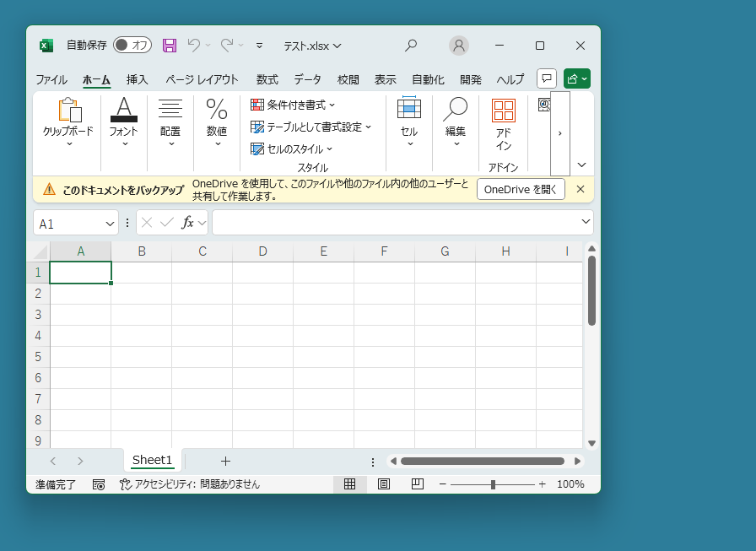Viewport: 756px width, 551px height.
Task: Open the 挿入 (Insert) tab
Action: [x=137, y=79]
